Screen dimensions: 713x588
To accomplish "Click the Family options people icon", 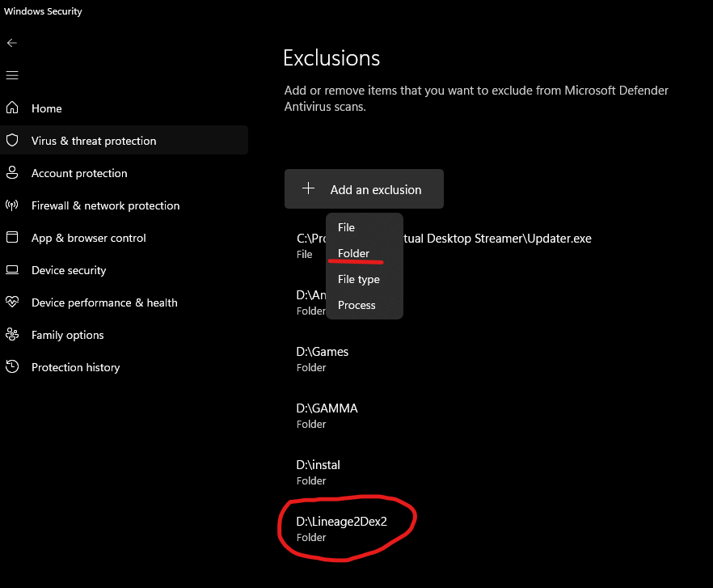I will pyautogui.click(x=12, y=335).
